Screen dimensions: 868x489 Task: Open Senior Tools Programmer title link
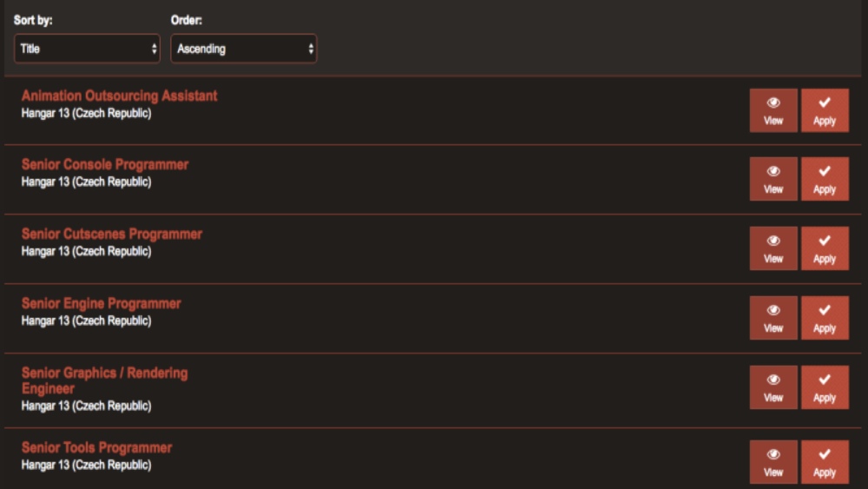[x=97, y=448]
